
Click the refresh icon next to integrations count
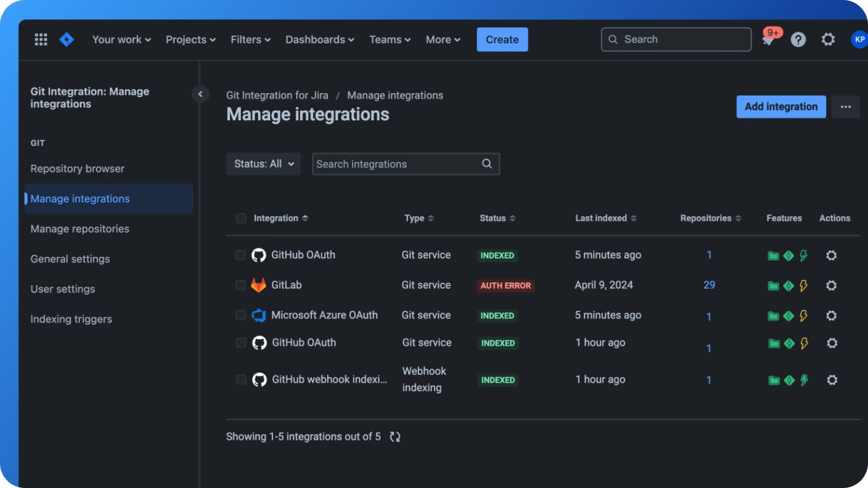pos(395,437)
